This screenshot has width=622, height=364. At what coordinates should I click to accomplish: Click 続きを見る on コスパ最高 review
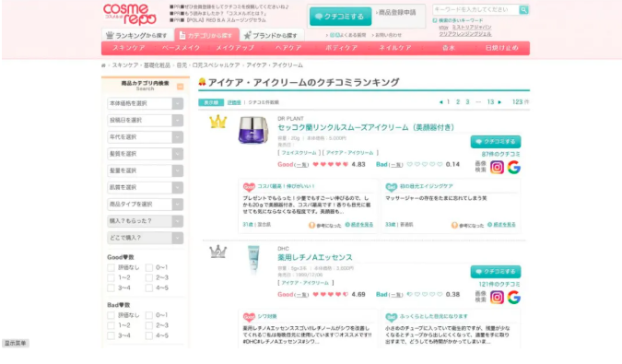point(359,225)
